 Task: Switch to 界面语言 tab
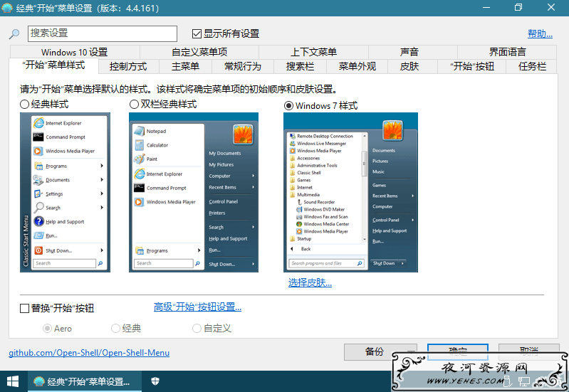click(x=507, y=52)
